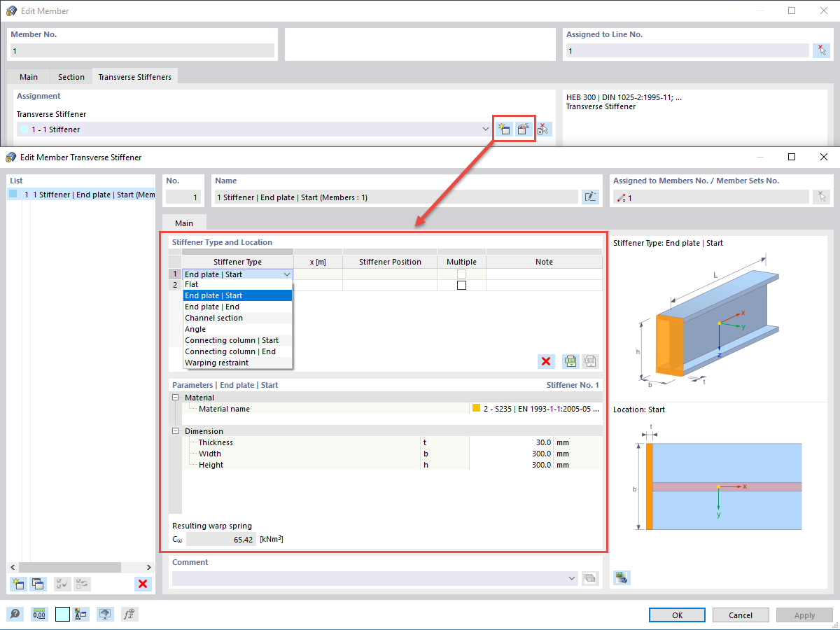
Task: Click Member No. field showing 1
Action: (142, 50)
